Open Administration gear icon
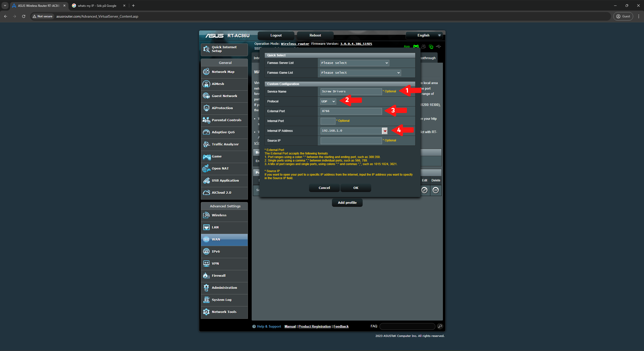This screenshot has height=351, width=644. coord(206,288)
